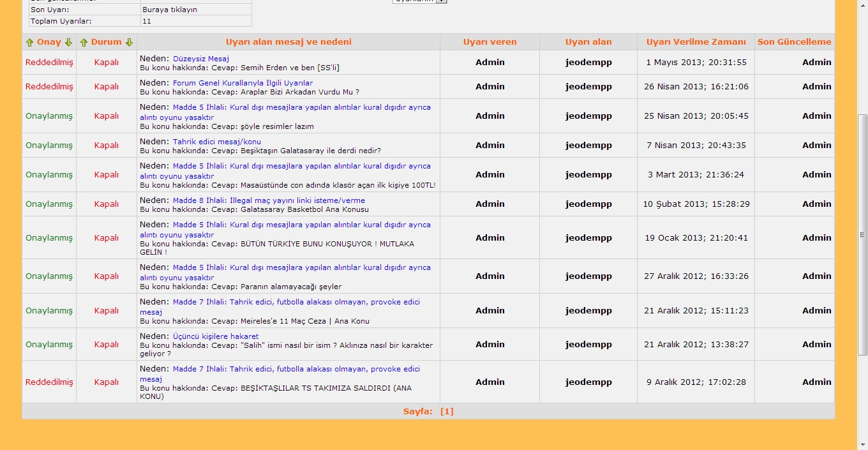Click 'Reddedilmiş' status in the 9 Aralık 2012 row

point(49,382)
